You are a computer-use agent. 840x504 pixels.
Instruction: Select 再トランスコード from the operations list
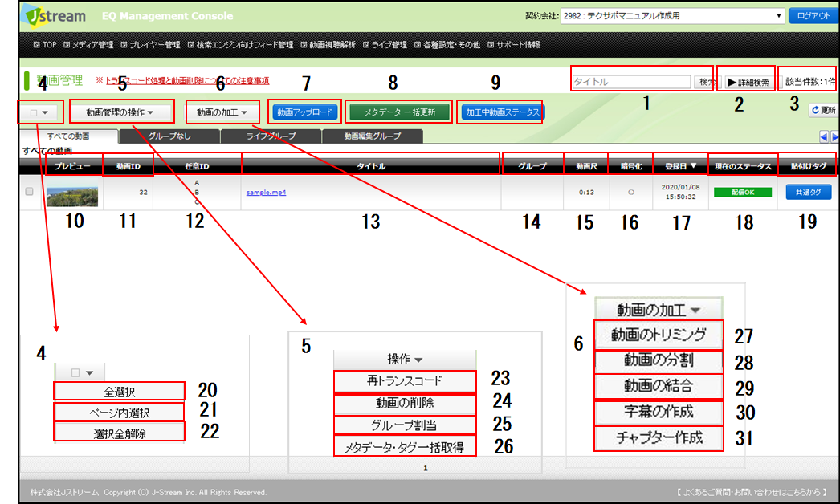pos(405,380)
